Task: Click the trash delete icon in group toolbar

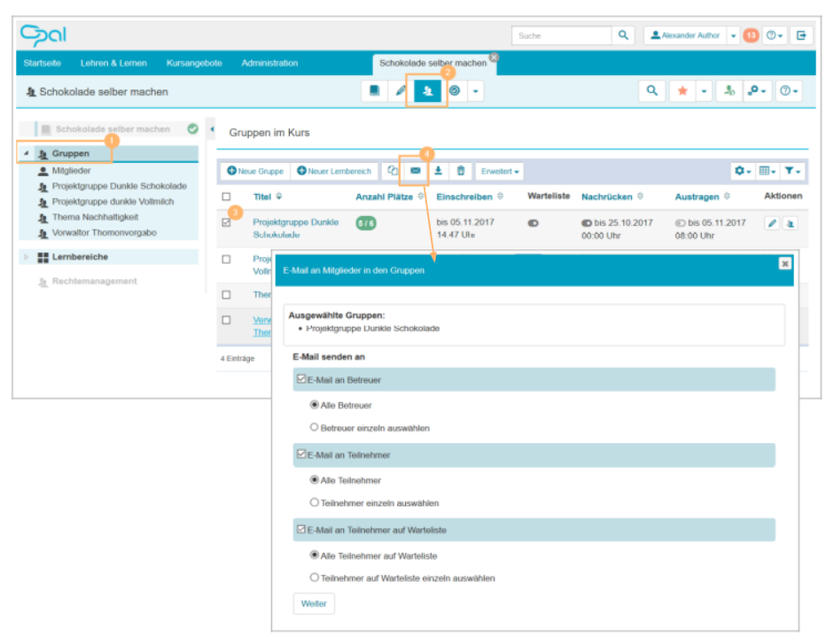Action: (x=461, y=171)
